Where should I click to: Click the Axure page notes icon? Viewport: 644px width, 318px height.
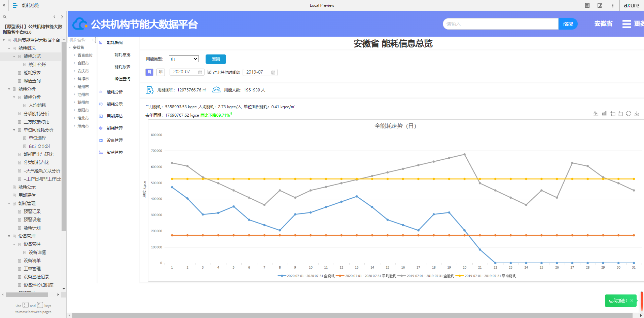(x=587, y=5)
